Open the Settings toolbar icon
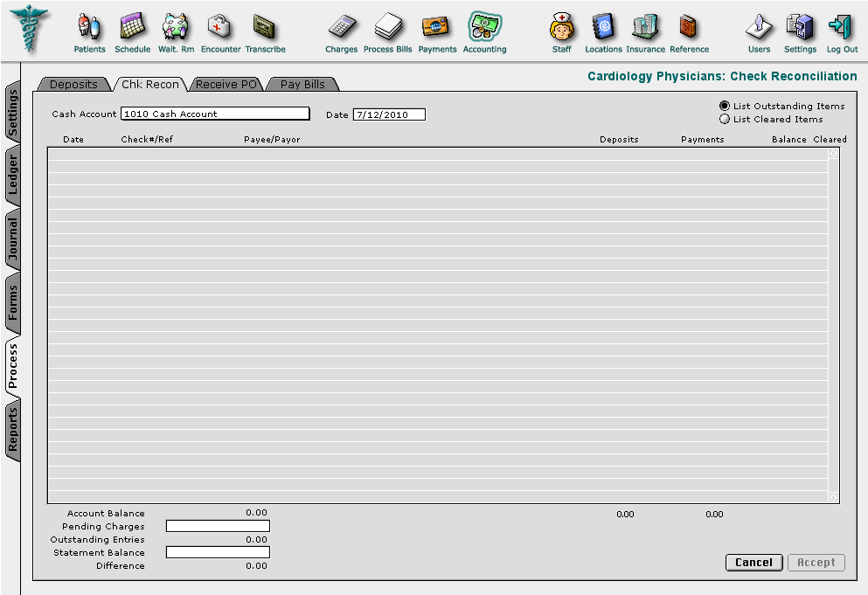Screen dimensions: 868x595 tap(800, 27)
